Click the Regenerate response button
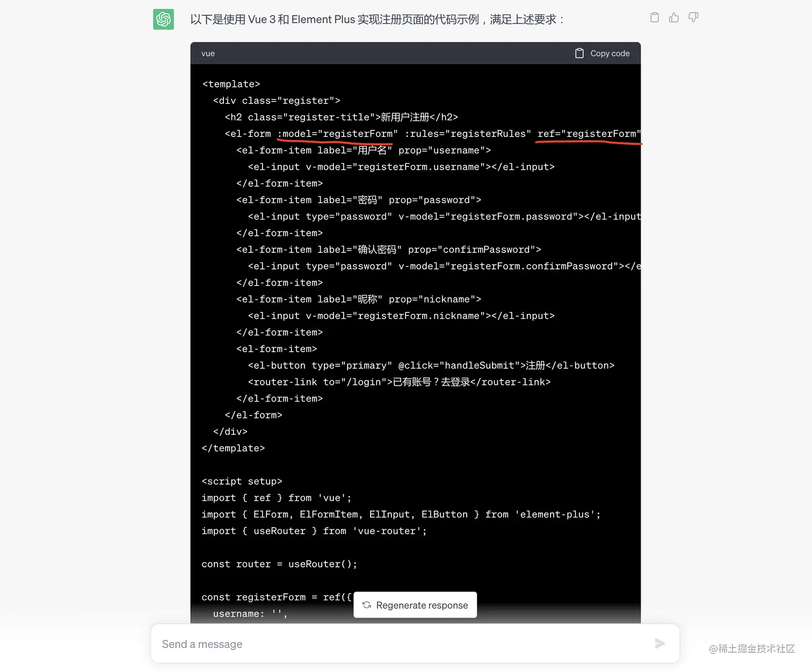 [415, 605]
